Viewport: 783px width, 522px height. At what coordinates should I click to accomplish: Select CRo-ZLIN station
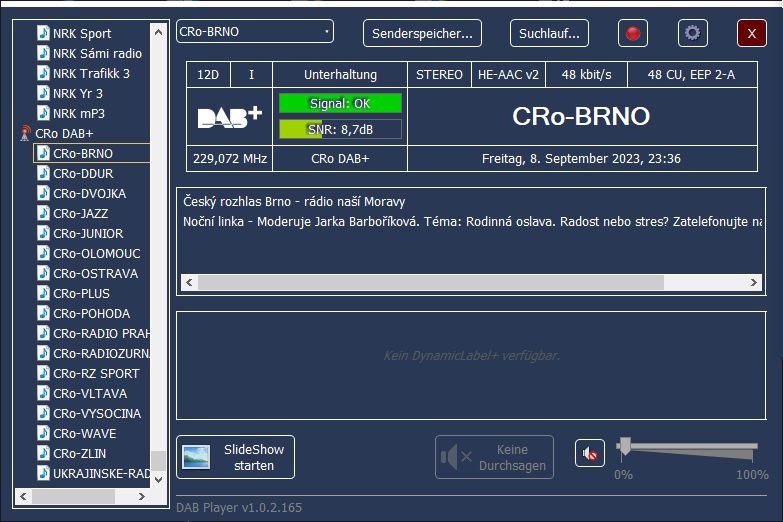click(x=79, y=453)
